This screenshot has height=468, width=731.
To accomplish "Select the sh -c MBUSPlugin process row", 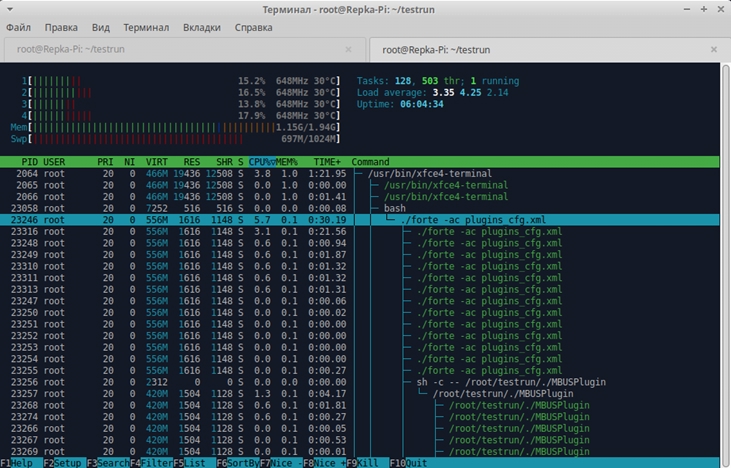I will 359,382.
